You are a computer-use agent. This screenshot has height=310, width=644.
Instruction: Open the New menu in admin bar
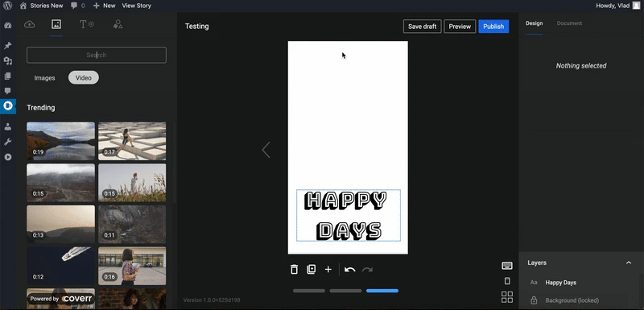(105, 6)
